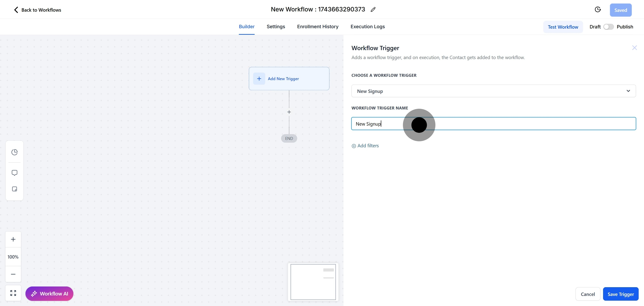Toggle the Draft/Publish switch
Viewport: 644px width, 306px height.
(608, 27)
